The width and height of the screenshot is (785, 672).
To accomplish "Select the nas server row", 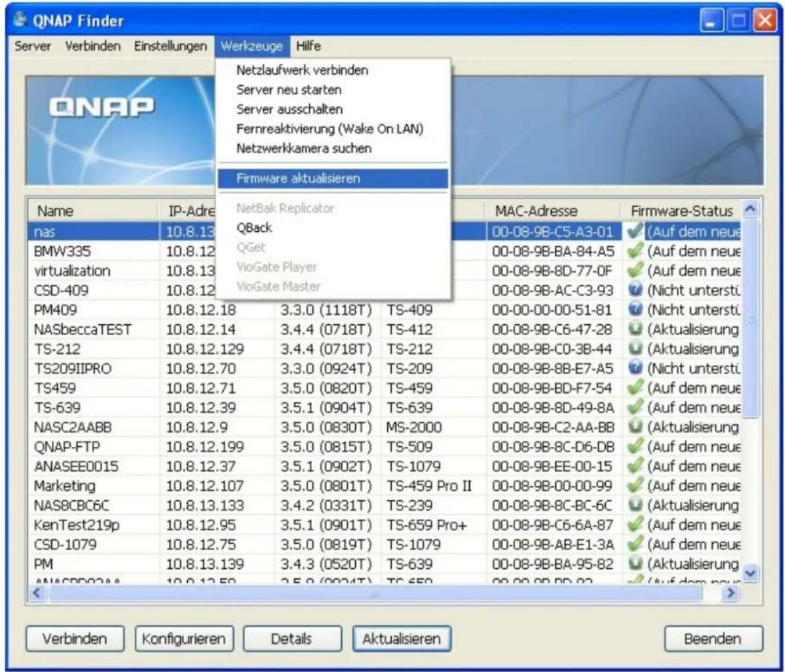I will (385, 231).
